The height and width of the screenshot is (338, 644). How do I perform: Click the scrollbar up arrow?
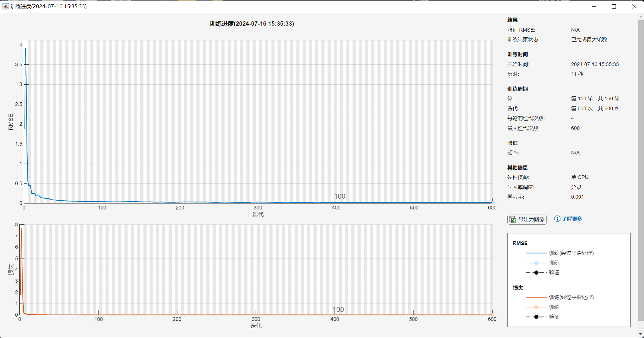coord(641,17)
